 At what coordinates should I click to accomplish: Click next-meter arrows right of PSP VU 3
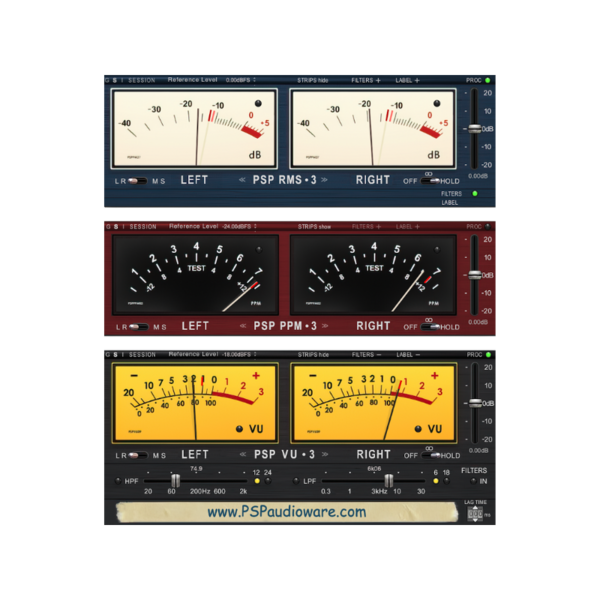point(325,454)
